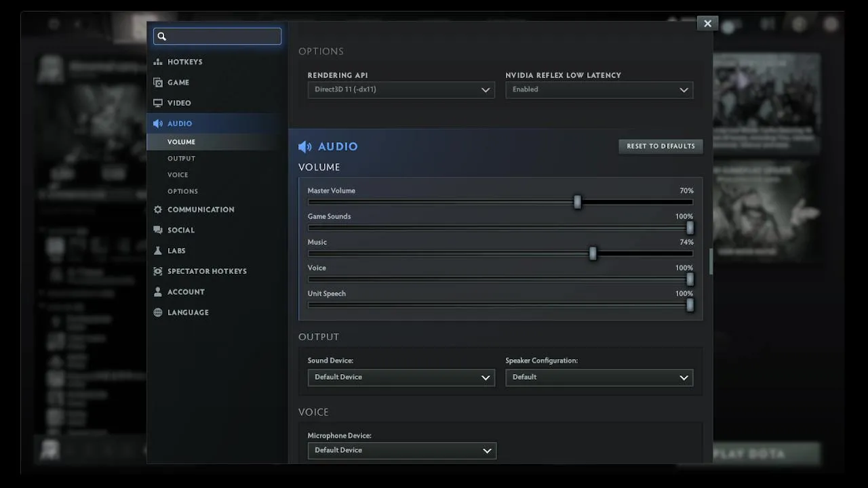Click into the settings search field

(x=217, y=36)
